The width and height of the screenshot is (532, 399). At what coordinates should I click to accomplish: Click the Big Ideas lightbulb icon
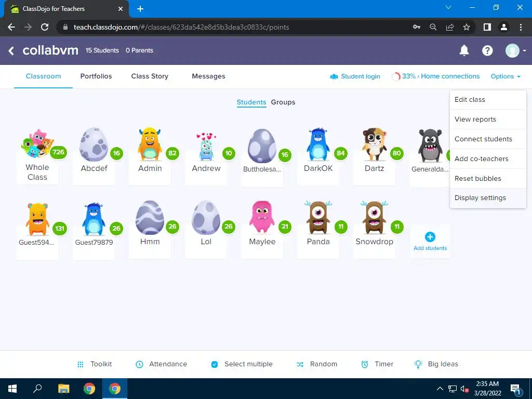coord(418,364)
